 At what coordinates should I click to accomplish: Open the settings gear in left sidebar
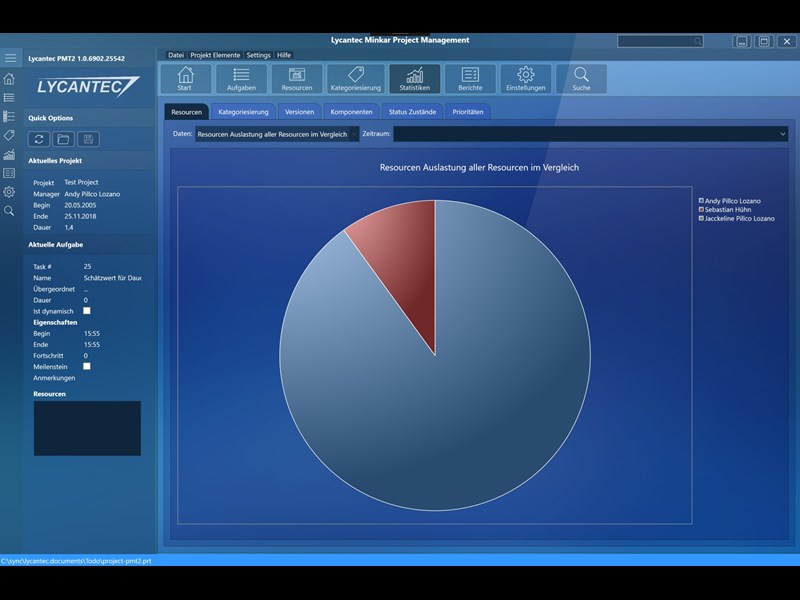point(9,192)
